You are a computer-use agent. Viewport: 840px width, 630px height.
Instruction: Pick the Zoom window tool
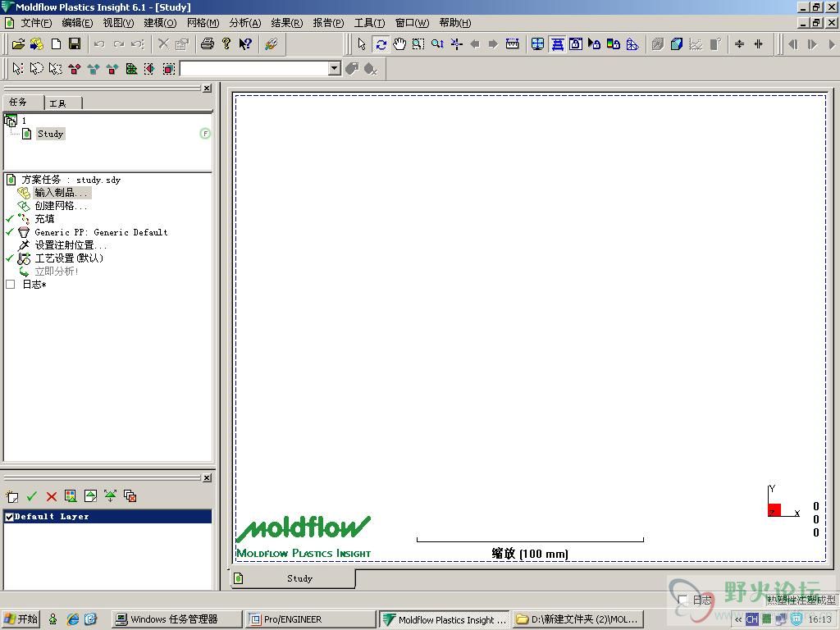(x=418, y=44)
